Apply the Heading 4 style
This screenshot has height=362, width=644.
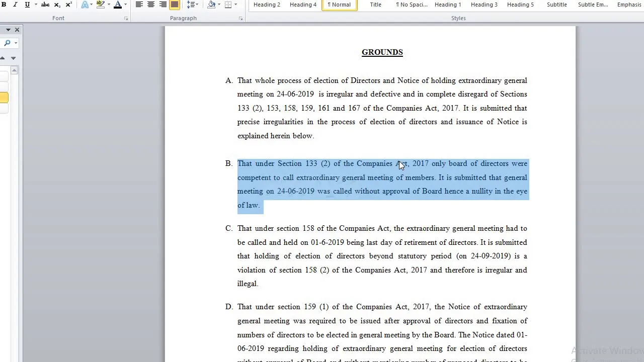(x=303, y=5)
